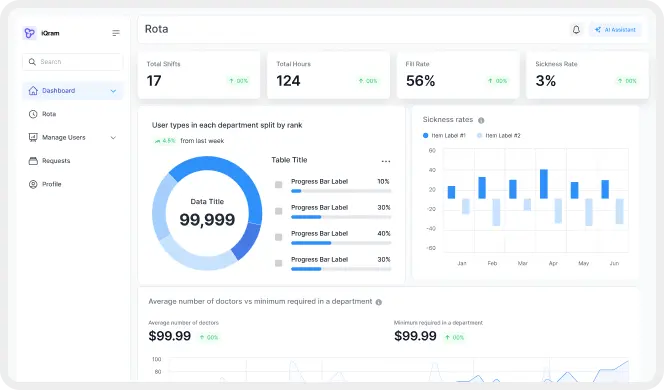Check the box for 40% Progress Bar Label
The image size is (664, 390).
coord(279,237)
